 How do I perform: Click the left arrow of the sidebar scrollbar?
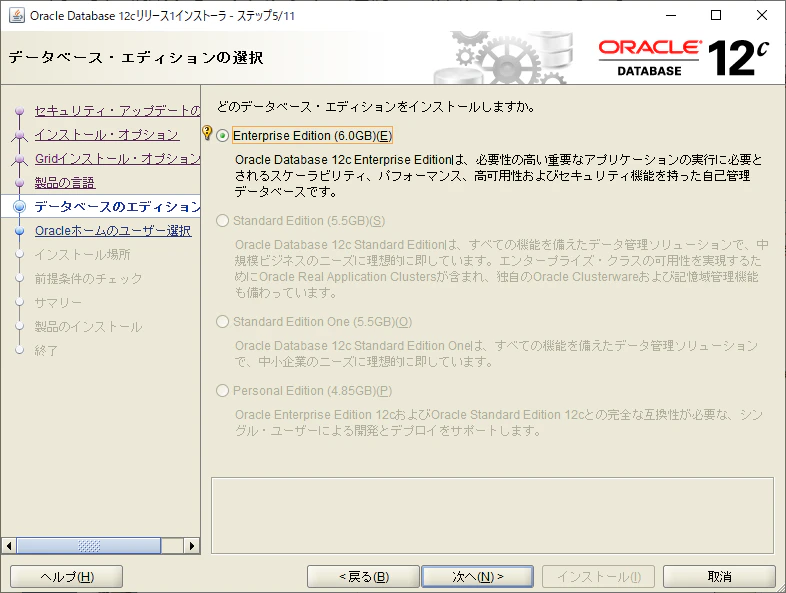point(9,546)
